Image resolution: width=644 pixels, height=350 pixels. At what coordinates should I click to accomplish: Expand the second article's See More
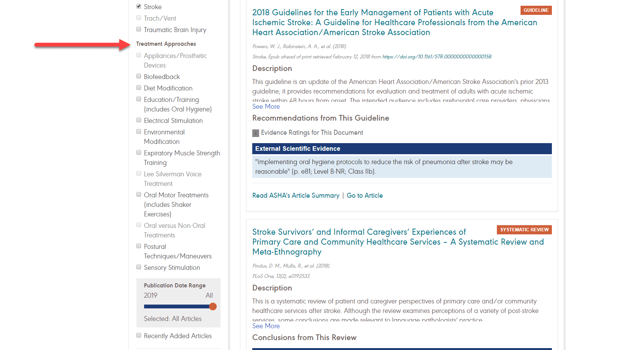coord(266,326)
